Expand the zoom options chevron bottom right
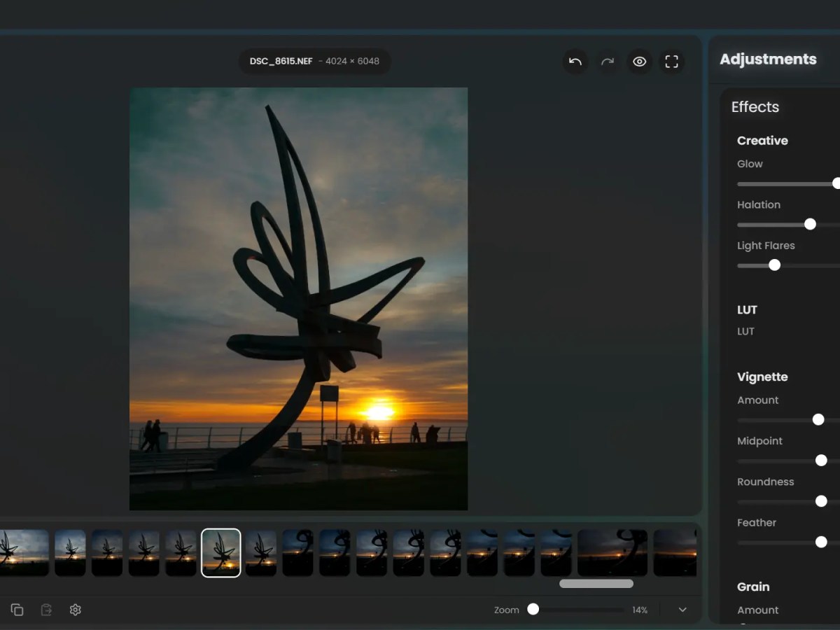The width and height of the screenshot is (840, 630). [x=681, y=609]
